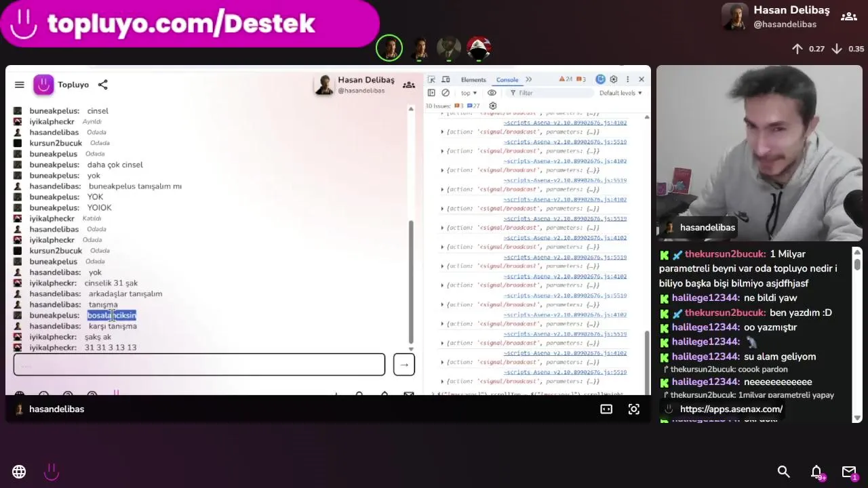Click the Console filter field
This screenshot has width=868, height=488.
(549, 93)
